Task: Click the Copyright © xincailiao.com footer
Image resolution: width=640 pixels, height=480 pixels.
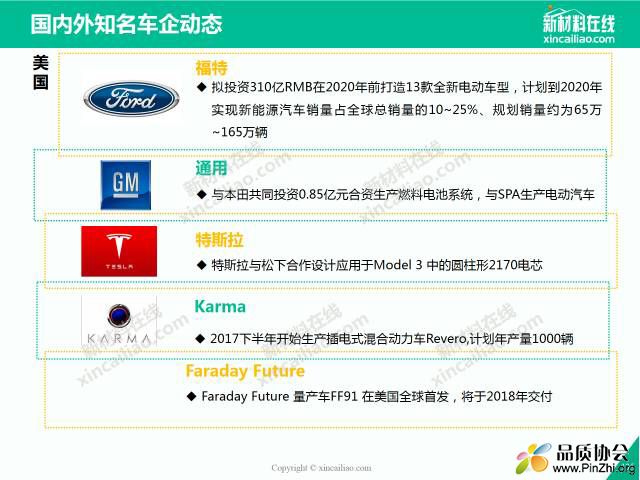Action: click(322, 468)
